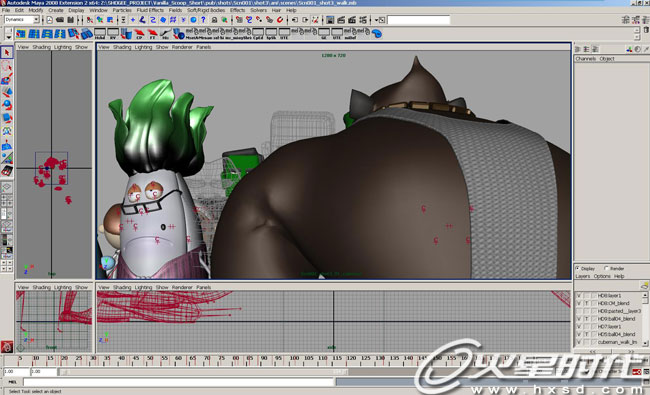Open Options menu in layer editor
Viewport: 650px width, 395px height.
pyautogui.click(x=602, y=276)
